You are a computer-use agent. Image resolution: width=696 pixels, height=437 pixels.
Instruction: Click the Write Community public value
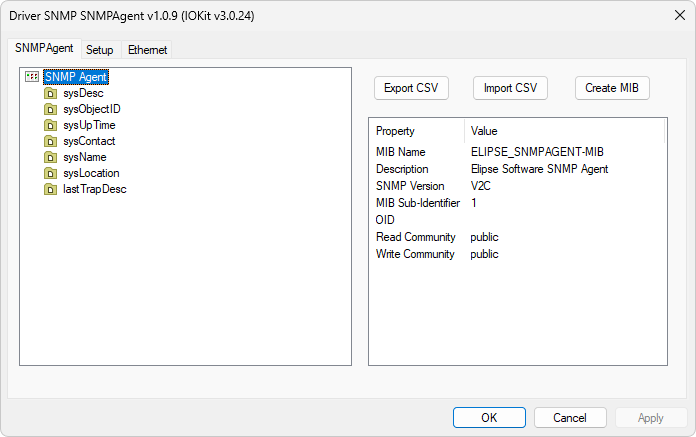484,254
